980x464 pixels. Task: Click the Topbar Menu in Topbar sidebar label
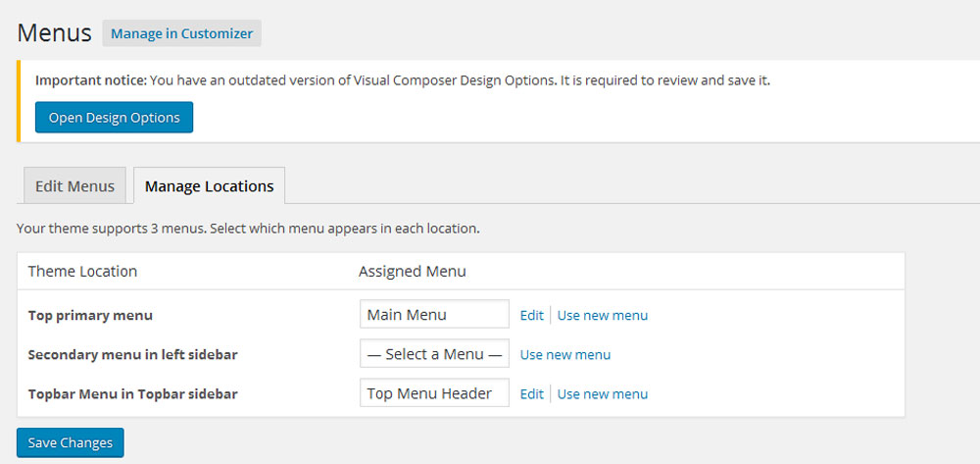point(132,394)
